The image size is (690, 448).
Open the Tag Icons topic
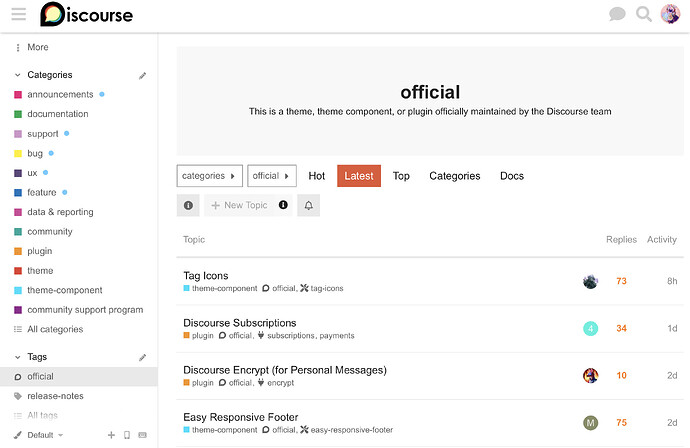point(206,276)
